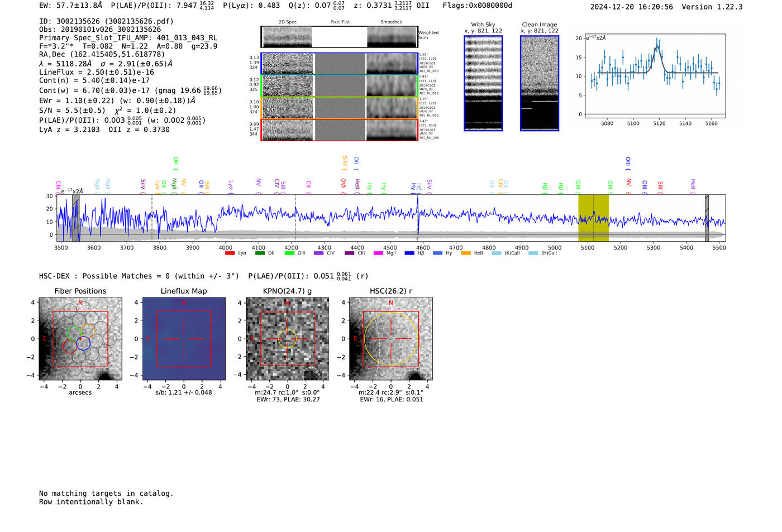Click the Hγ legend swatch
The image size is (782, 532).
point(437,253)
